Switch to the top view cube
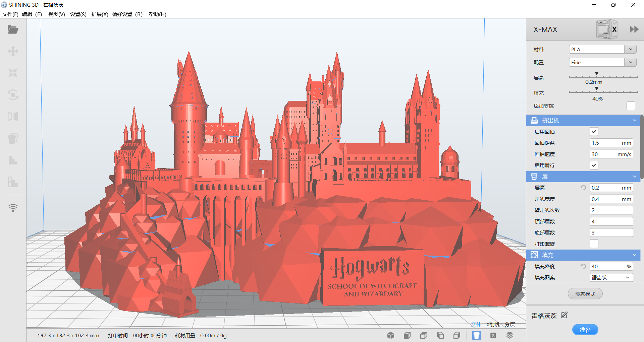Viewport: 644px width, 342px height. (x=424, y=335)
